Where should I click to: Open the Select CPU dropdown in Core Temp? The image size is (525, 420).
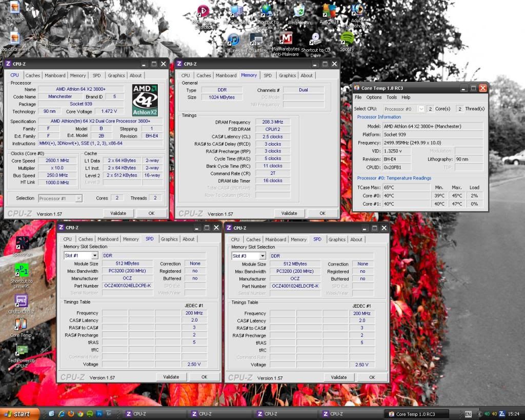click(x=421, y=109)
